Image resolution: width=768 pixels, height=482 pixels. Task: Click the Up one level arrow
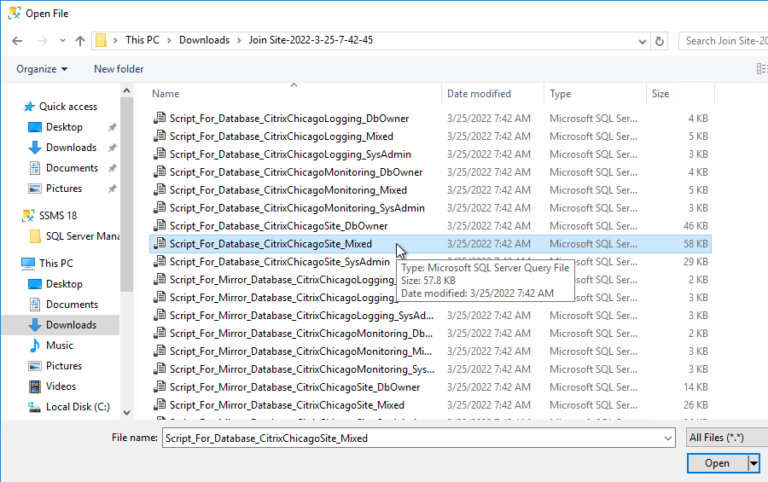(77, 40)
